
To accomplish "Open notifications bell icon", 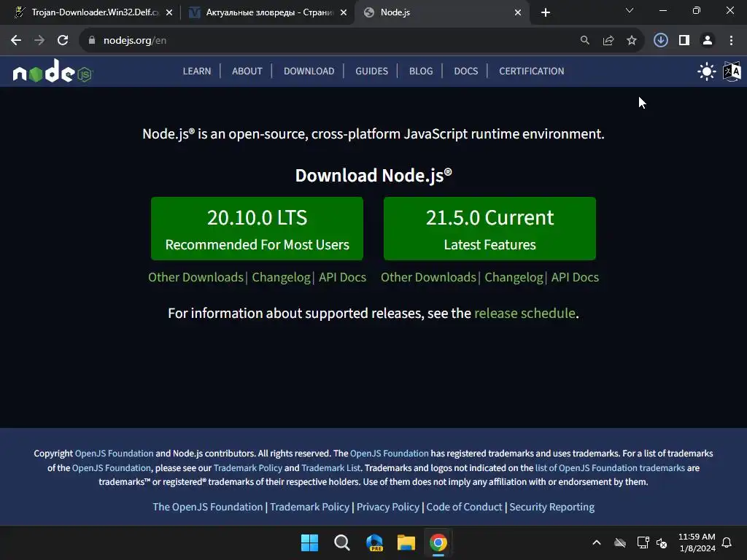I will click(727, 542).
